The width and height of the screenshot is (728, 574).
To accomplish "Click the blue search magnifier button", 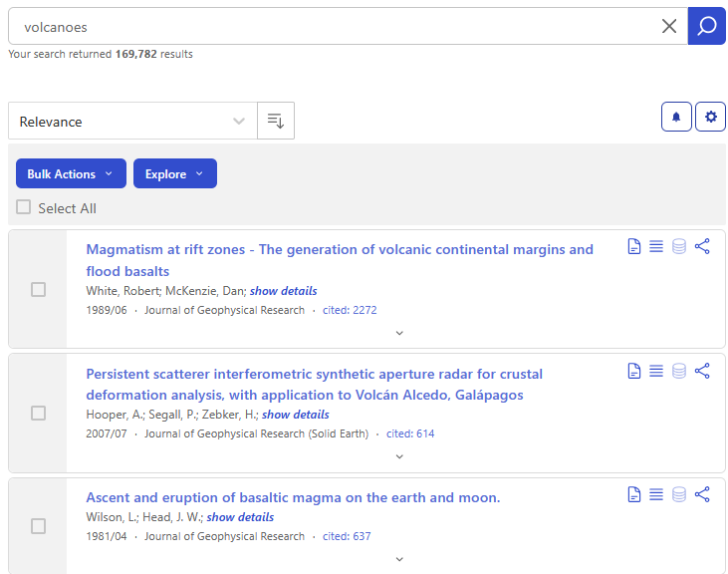I will [706, 26].
